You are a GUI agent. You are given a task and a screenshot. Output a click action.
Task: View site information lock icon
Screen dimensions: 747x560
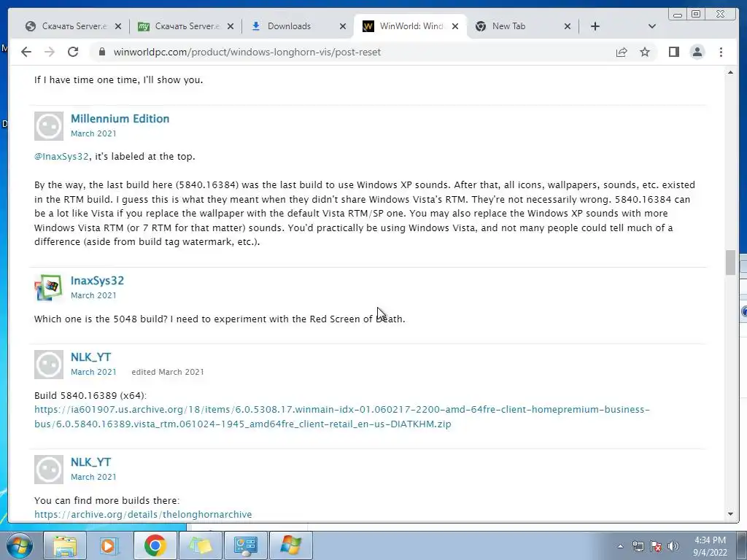point(101,52)
